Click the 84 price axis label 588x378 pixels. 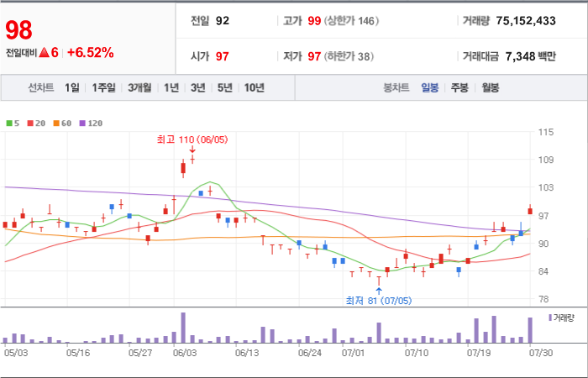543,271
